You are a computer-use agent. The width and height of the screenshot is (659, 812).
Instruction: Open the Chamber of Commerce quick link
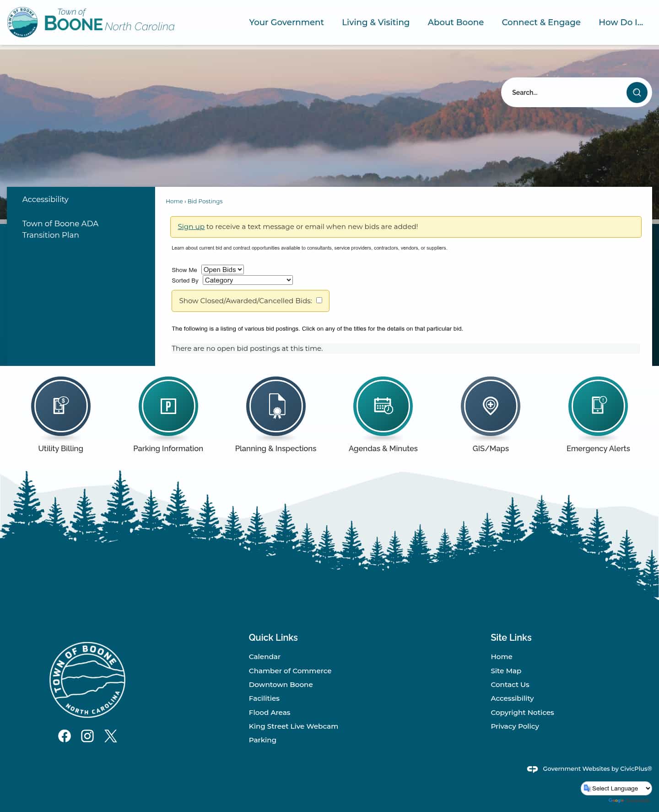coord(290,670)
